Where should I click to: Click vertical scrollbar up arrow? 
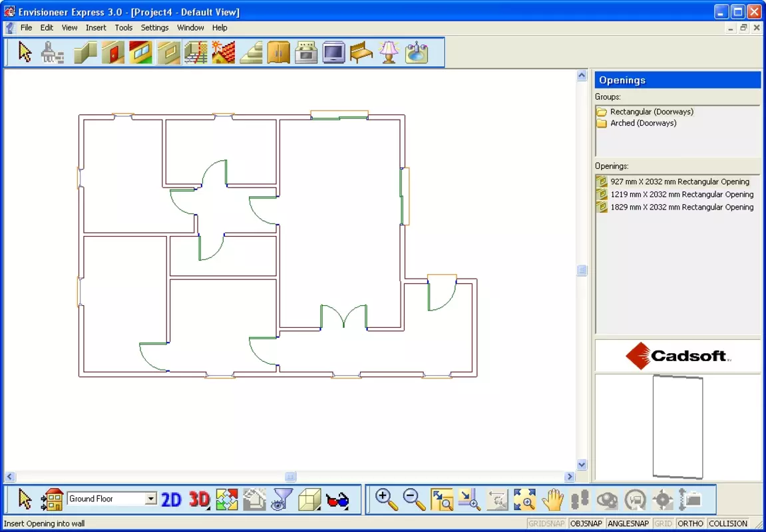pyautogui.click(x=582, y=75)
